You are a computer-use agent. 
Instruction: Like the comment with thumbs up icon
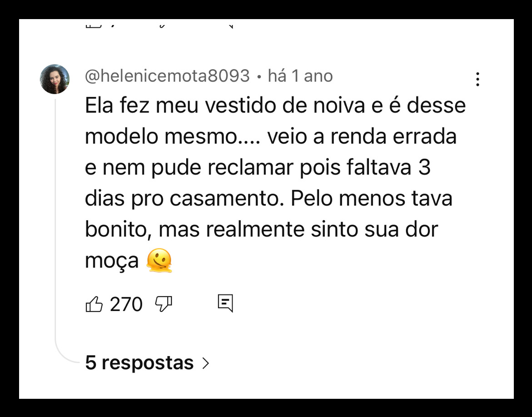94,304
